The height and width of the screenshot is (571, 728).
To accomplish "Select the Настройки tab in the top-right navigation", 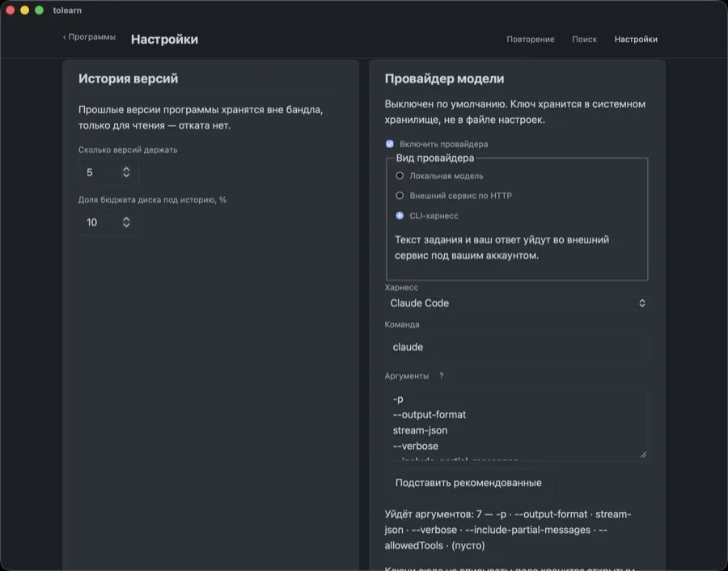I will point(636,40).
